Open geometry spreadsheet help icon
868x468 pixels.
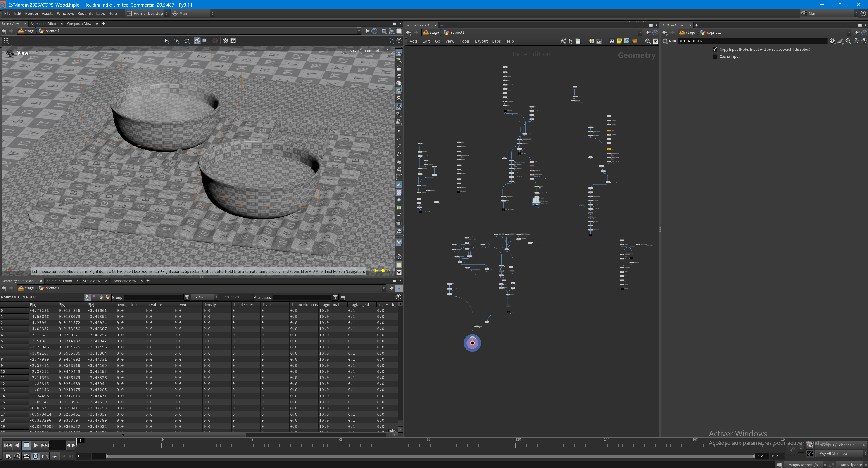[x=398, y=297]
